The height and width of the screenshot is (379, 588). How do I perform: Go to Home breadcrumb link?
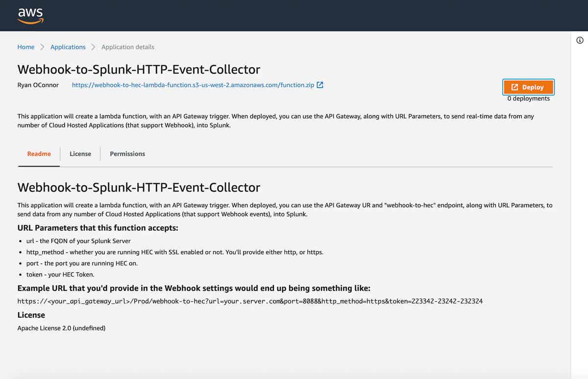pyautogui.click(x=26, y=47)
